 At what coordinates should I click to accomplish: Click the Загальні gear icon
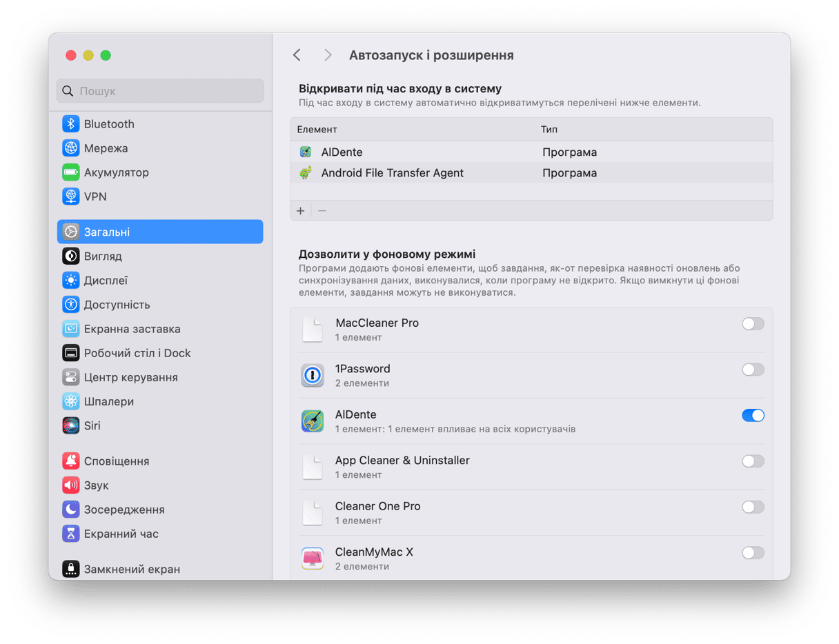(71, 232)
